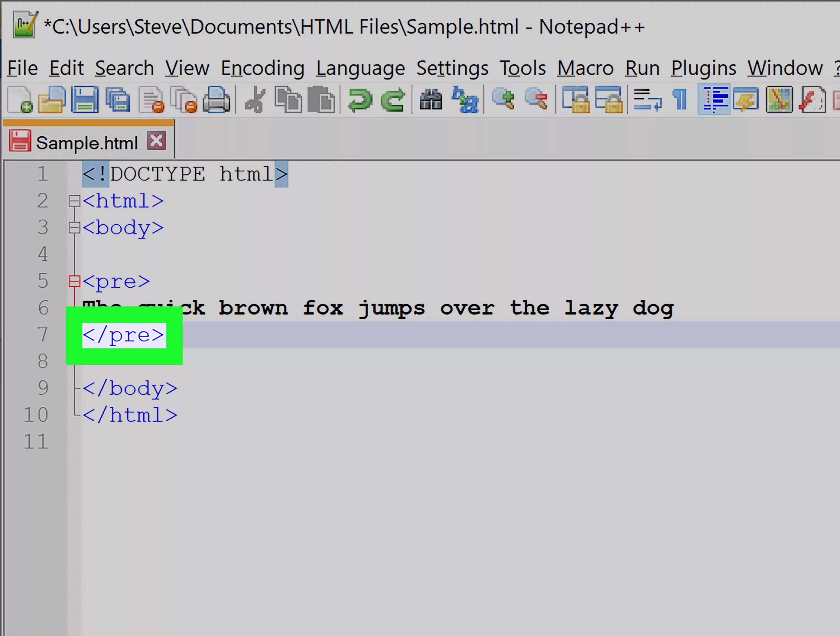The image size is (840, 636).
Task: Click the Print icon
Action: (x=216, y=99)
